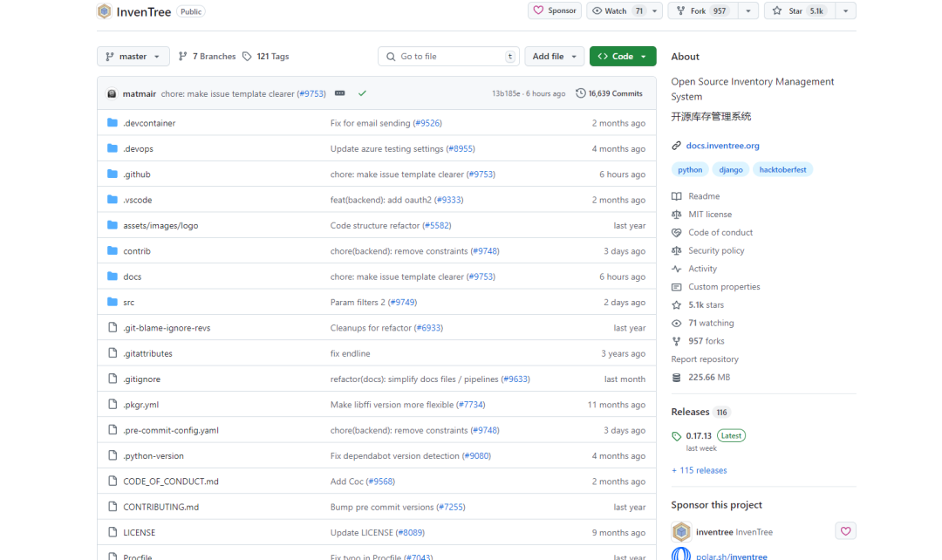View the 957 forks link
Image resolution: width=942 pixels, height=560 pixels.
point(698,341)
